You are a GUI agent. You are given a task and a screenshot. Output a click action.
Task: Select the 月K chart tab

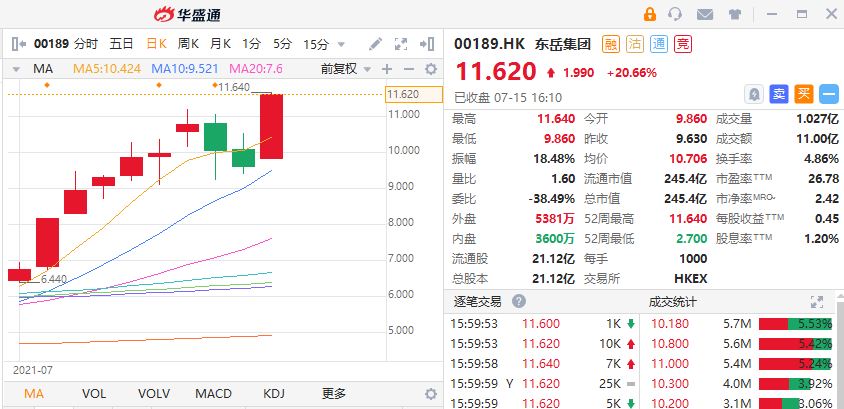tap(220, 44)
